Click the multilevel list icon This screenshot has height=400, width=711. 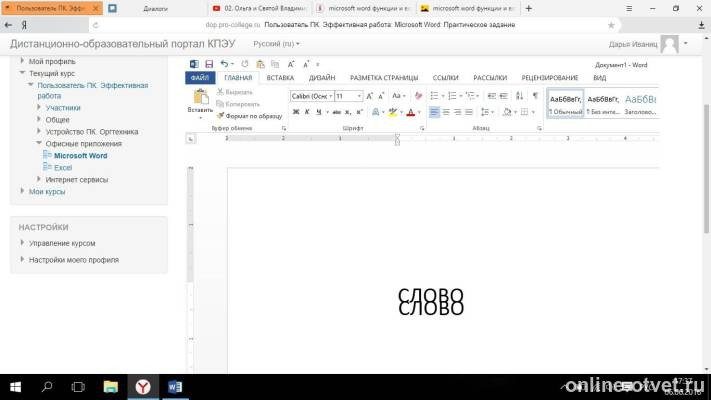point(470,96)
